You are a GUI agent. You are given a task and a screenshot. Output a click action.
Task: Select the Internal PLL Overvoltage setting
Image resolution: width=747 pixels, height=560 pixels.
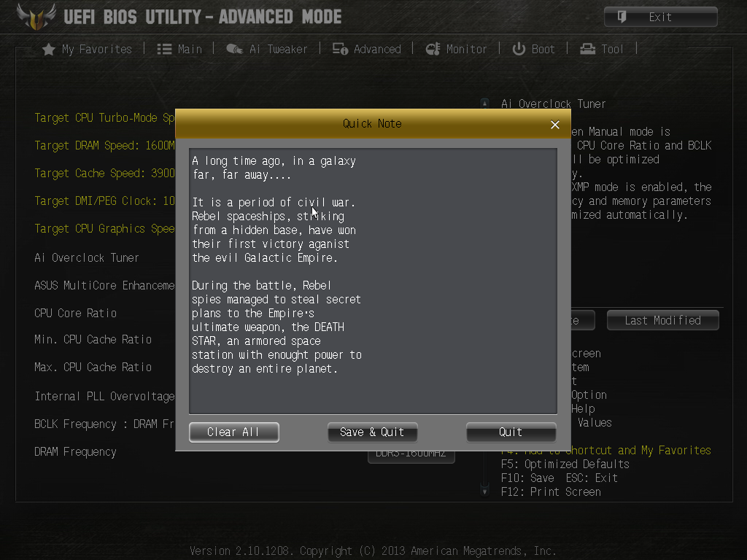click(104, 396)
